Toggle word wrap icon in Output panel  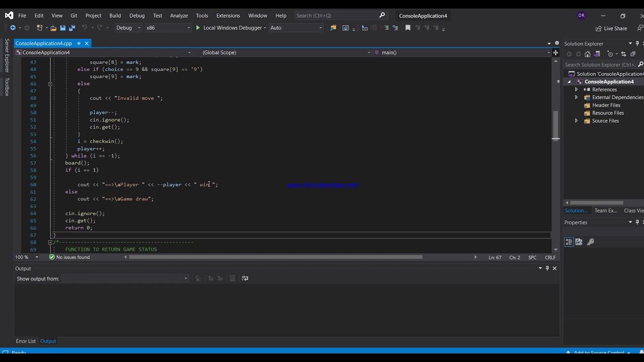(x=245, y=279)
